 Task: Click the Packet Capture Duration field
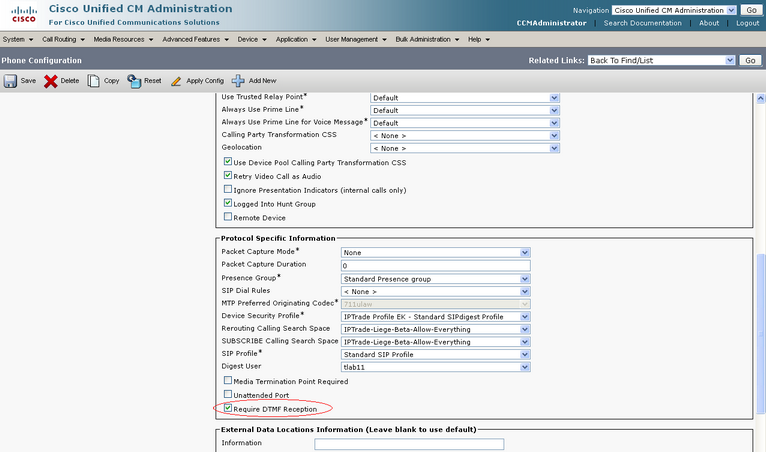point(436,266)
